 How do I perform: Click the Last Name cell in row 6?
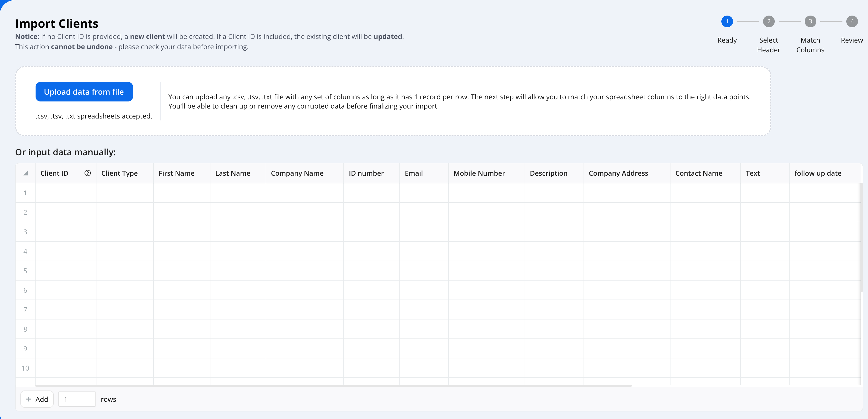pos(238,291)
